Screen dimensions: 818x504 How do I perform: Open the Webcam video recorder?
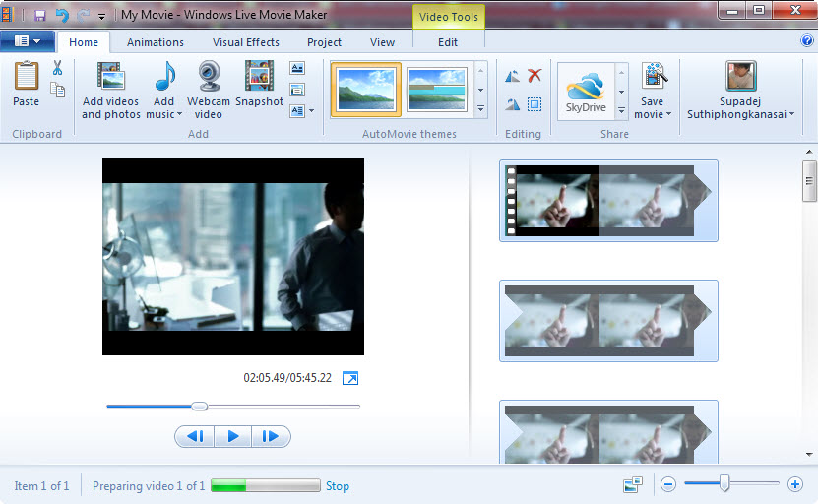pos(209,90)
